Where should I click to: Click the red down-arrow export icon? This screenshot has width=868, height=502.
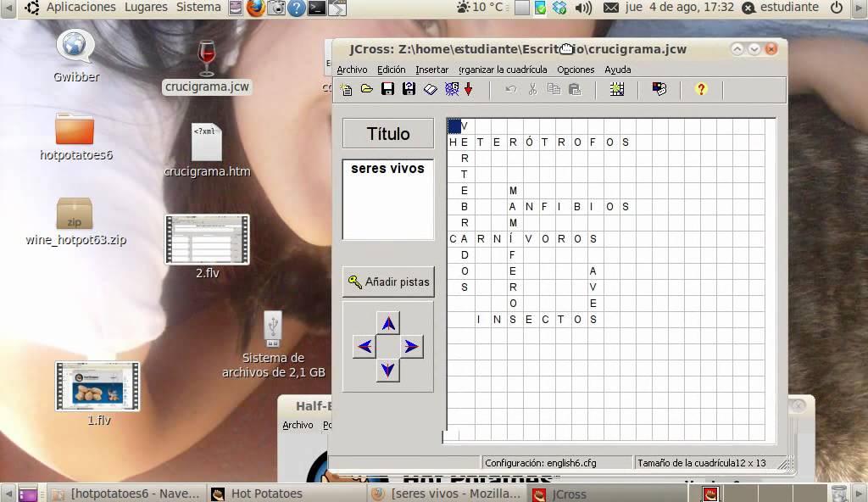coord(468,89)
